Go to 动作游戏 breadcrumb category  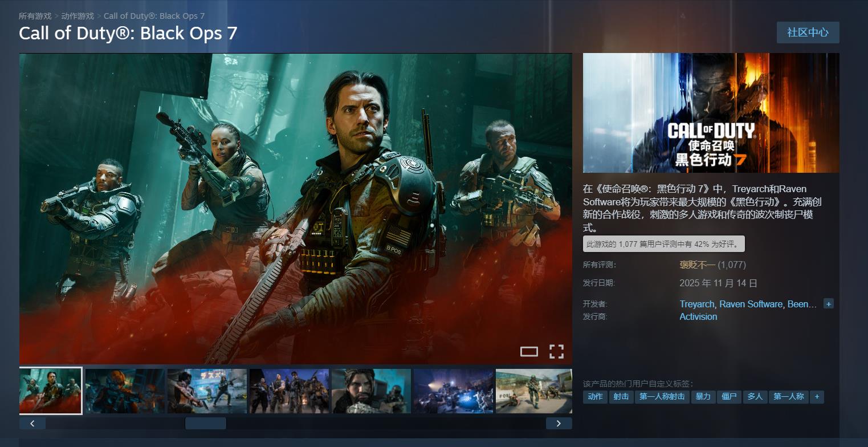78,16
